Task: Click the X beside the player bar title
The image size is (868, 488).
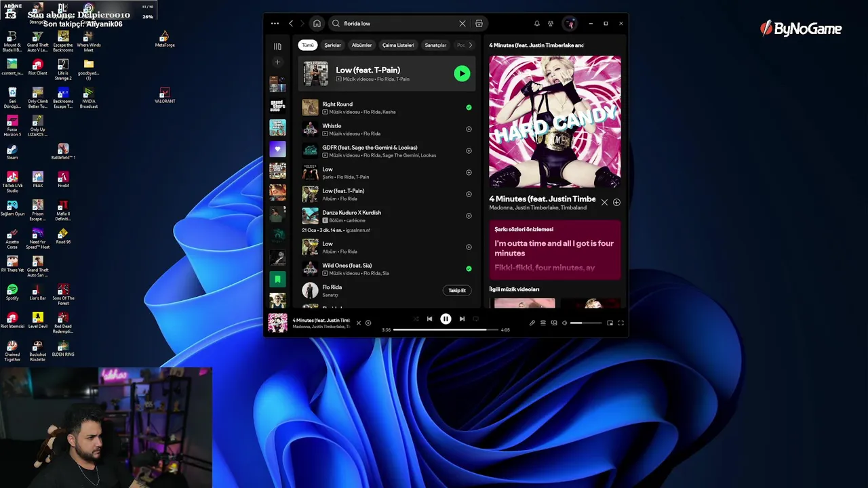Action: [359, 323]
